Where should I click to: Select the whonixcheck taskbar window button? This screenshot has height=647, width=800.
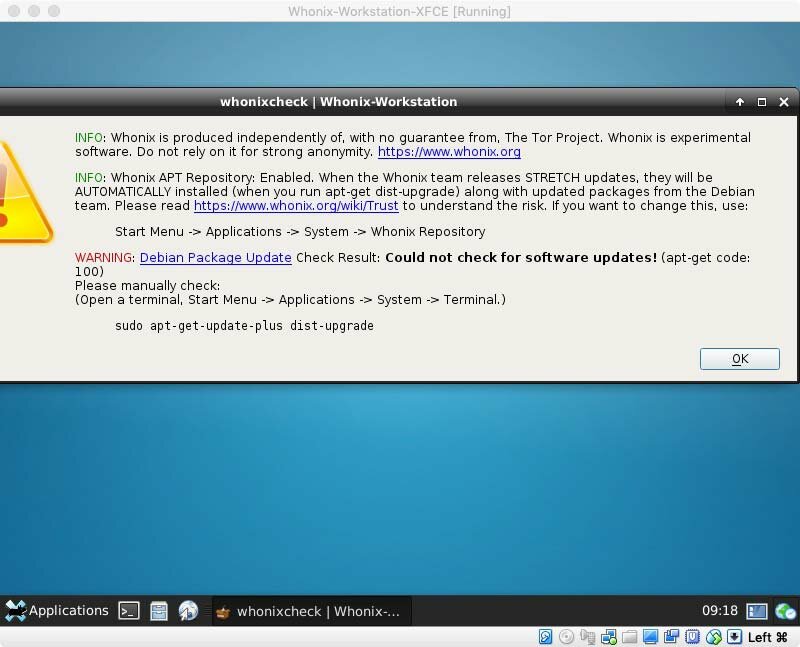pos(310,611)
